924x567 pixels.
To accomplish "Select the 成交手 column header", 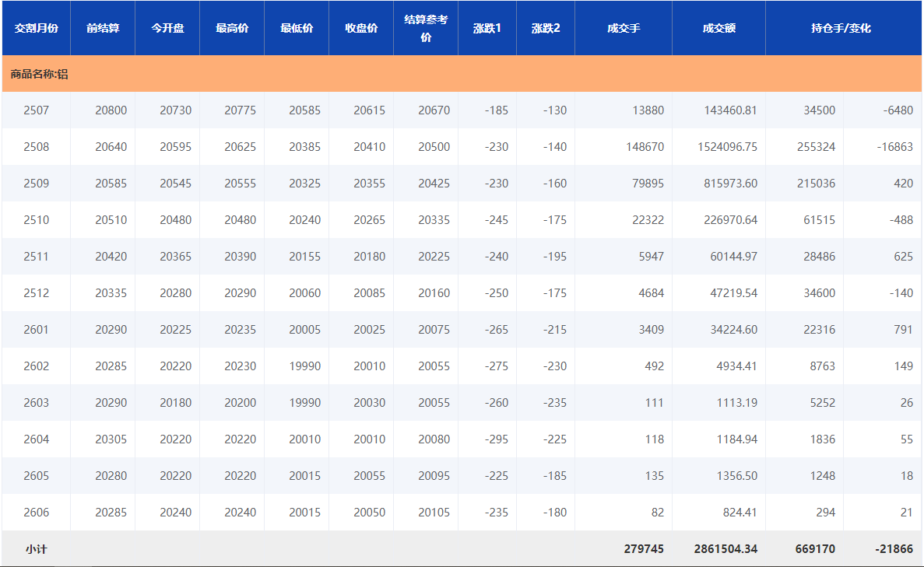I will click(624, 28).
